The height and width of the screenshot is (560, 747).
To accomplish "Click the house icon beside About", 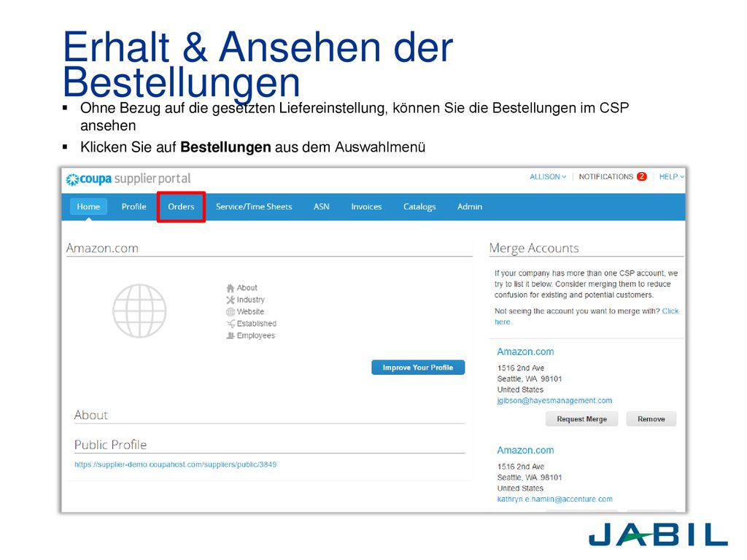I will click(231, 288).
